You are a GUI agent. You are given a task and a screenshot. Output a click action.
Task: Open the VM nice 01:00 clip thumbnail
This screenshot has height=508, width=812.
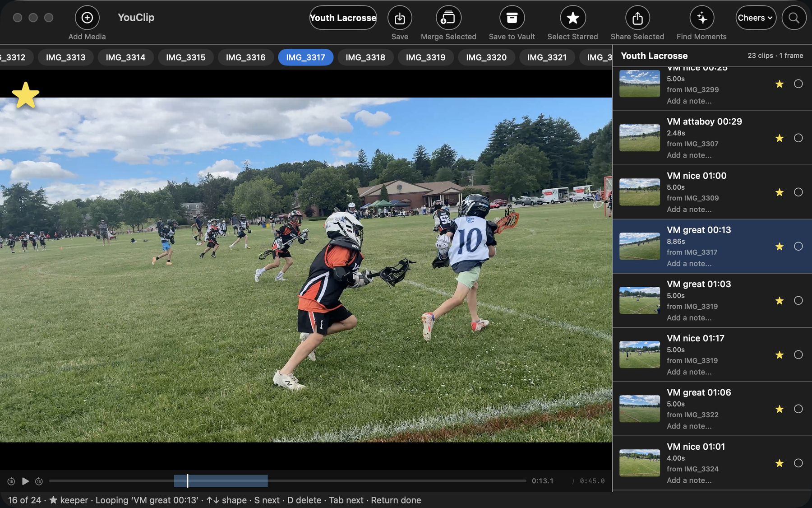640,192
